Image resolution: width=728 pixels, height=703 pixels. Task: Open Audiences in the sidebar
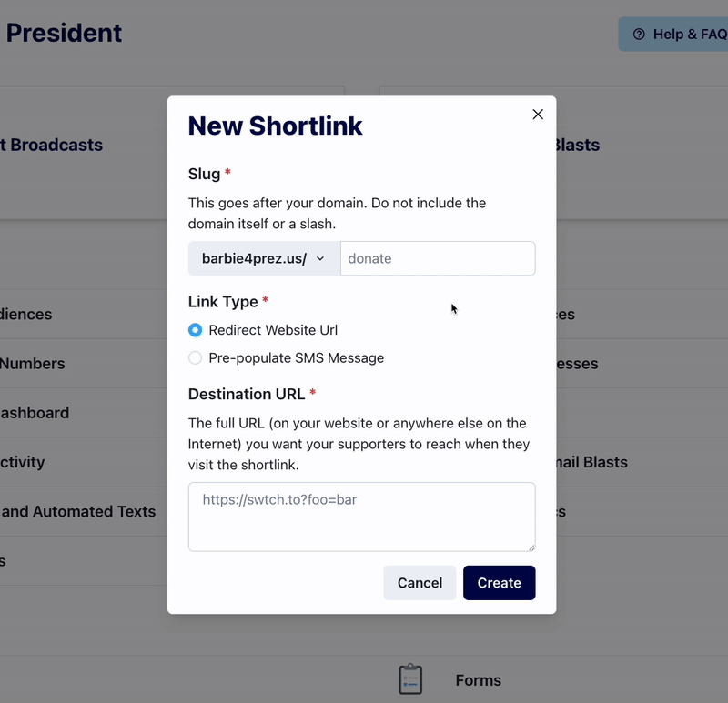point(27,314)
